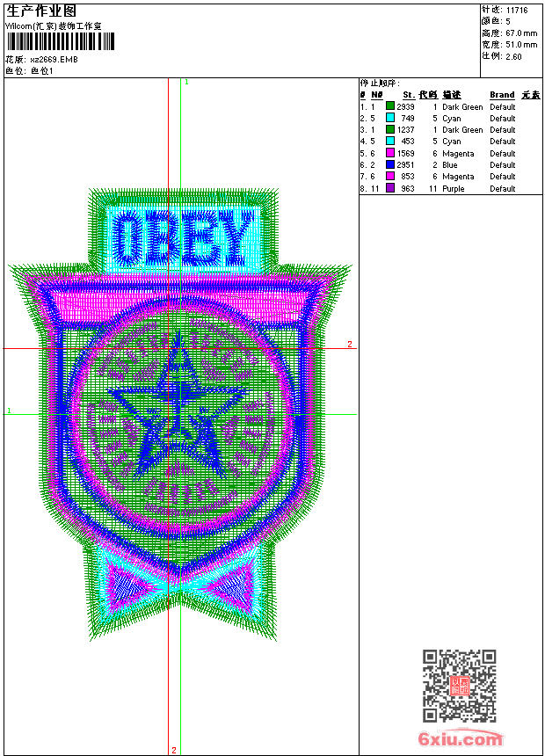Click the 'St.' column header
The height and width of the screenshot is (756, 545).
point(409,95)
